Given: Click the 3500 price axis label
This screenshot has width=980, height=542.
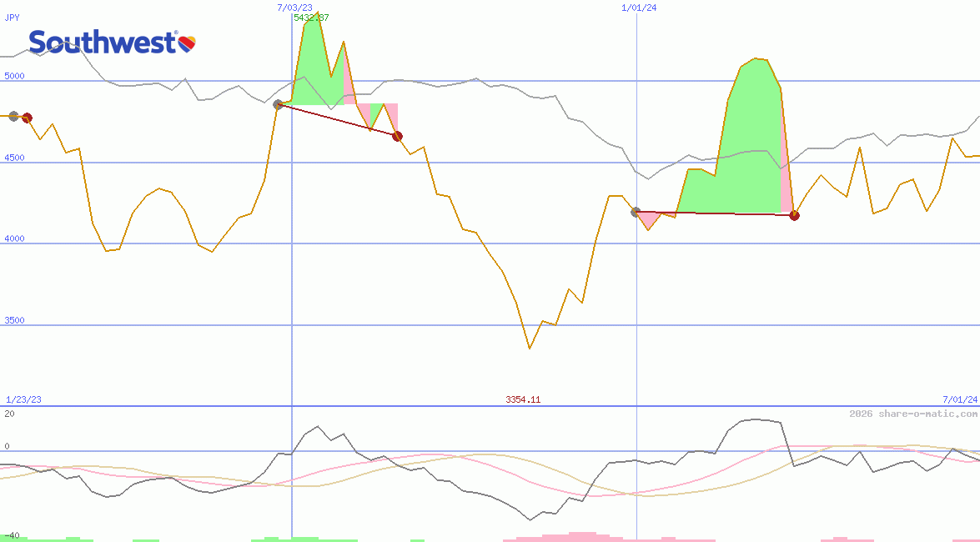Looking at the screenshot, I should coord(15,320).
